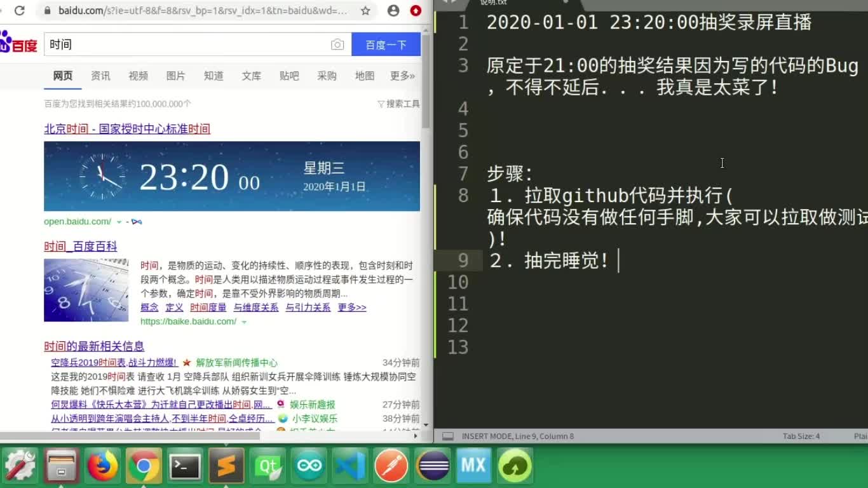Open 时间的最新相关信息 link

[x=94, y=346]
